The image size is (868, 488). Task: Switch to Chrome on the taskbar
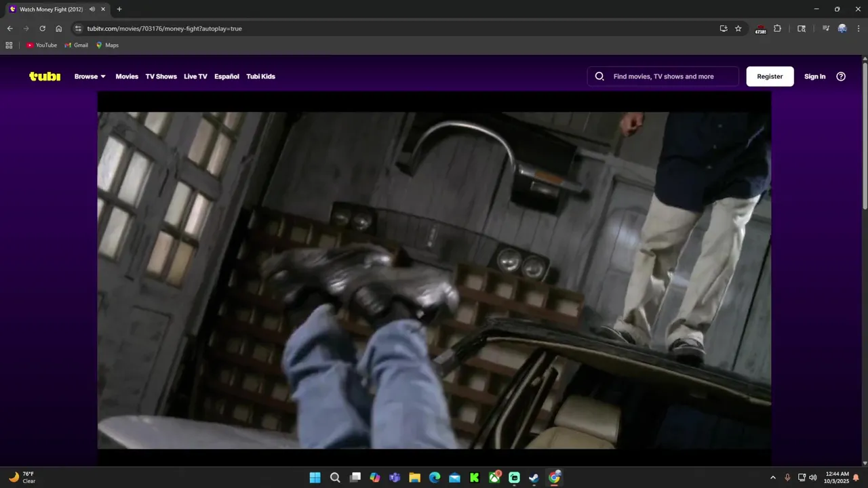point(554,477)
